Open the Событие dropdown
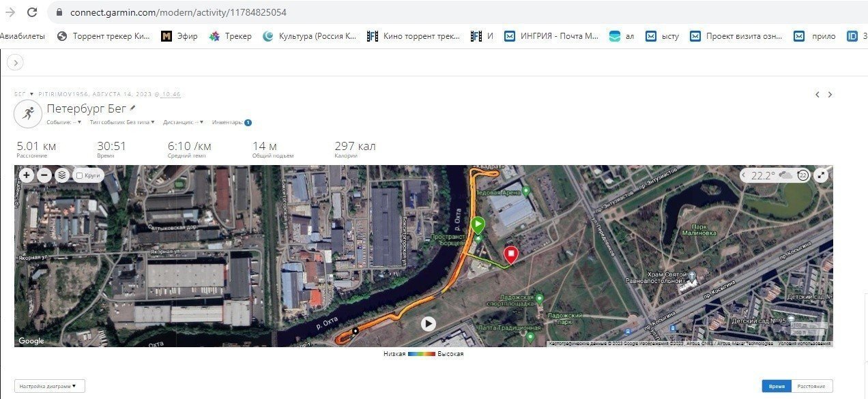Viewport: 868px width, 399px height. point(64,123)
